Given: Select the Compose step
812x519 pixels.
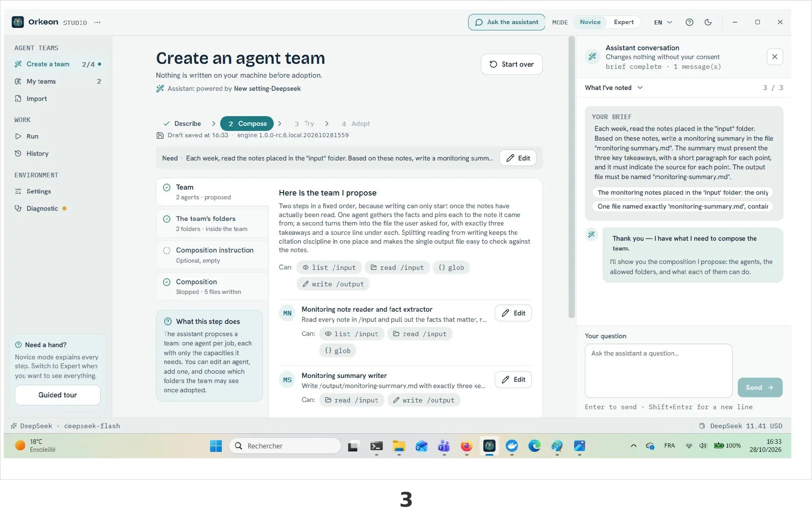Looking at the screenshot, I should coord(247,123).
